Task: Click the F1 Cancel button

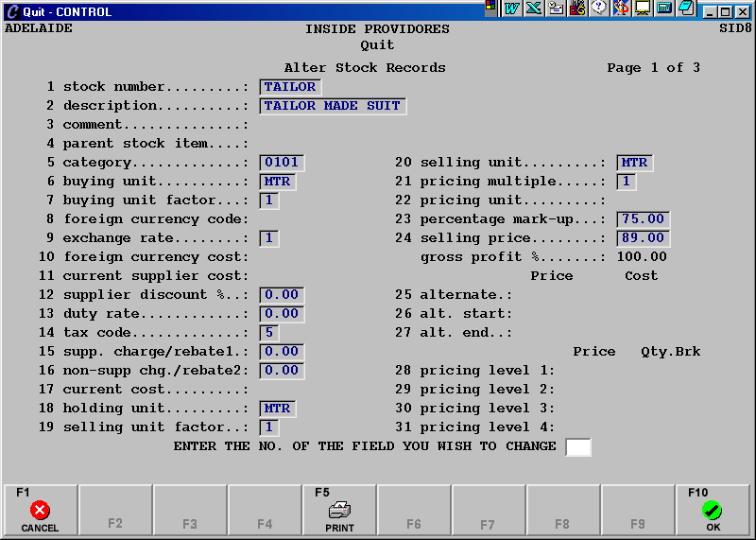Action: [40, 511]
